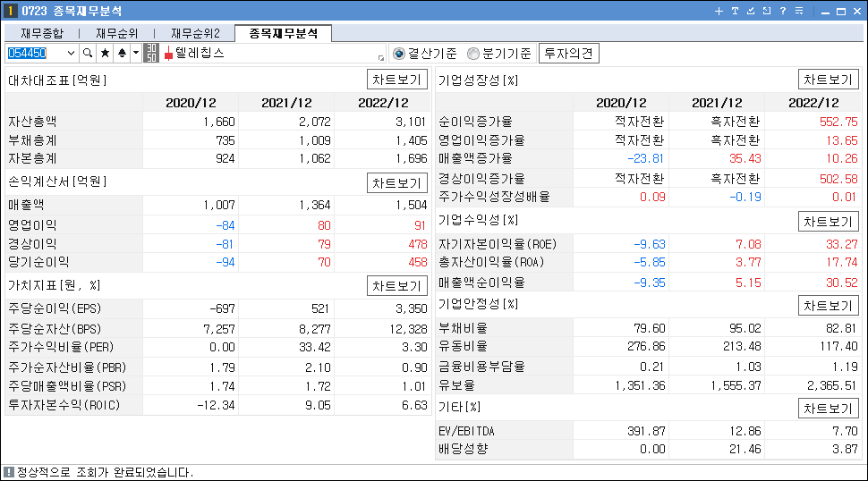Screen dimensions: 868x481
Task: Click 주가수익비율(PER) value 33.42
Action: (317, 347)
